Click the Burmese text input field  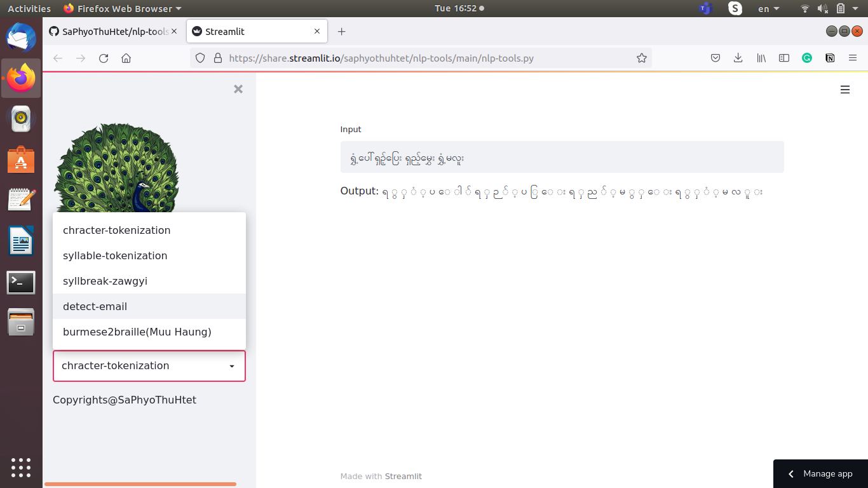click(562, 157)
